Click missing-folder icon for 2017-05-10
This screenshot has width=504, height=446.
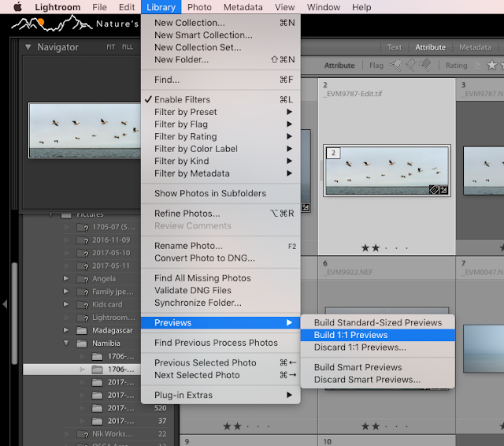point(83,253)
